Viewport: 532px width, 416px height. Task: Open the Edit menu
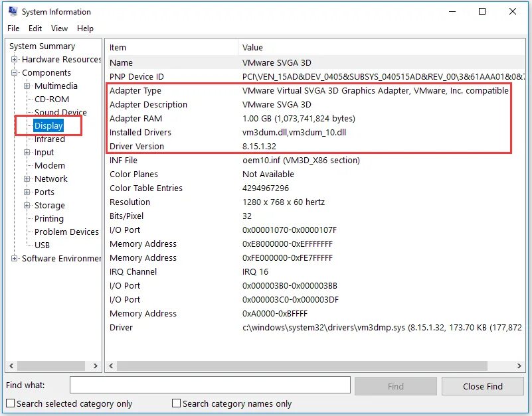35,29
